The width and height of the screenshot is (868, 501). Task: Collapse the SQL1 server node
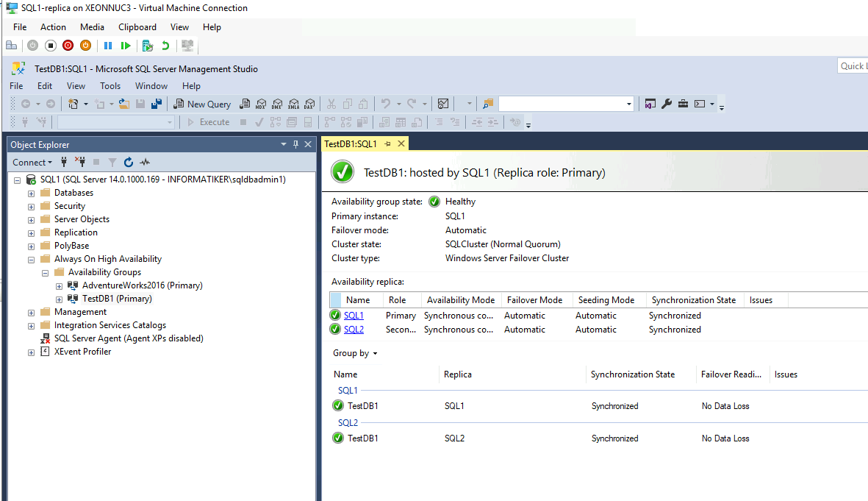pyautogui.click(x=17, y=180)
